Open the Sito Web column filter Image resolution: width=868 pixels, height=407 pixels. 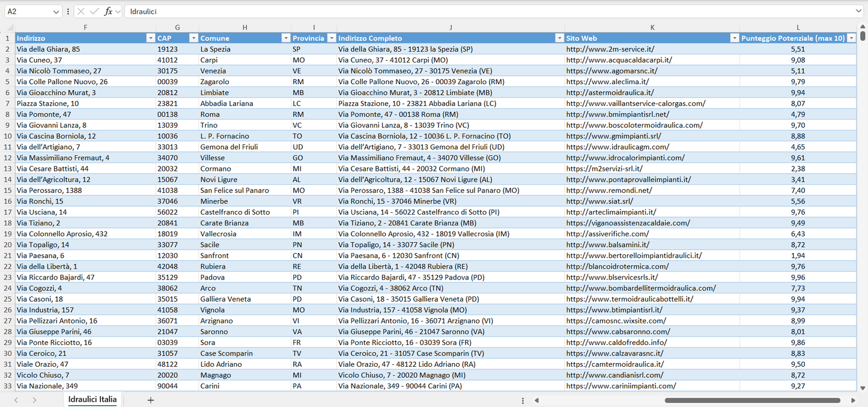pos(734,38)
